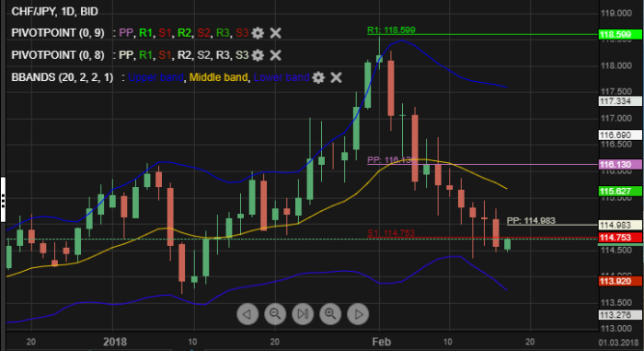Image resolution: width=644 pixels, height=351 pixels.
Task: Zoom in the chart with plus magnifier
Action: (330, 314)
